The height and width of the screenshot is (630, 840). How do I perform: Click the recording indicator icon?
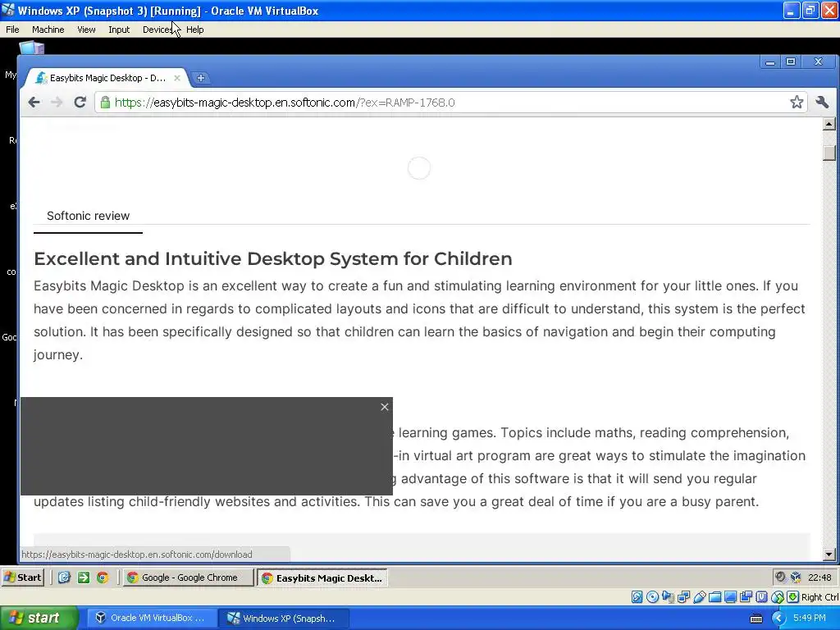coord(746,597)
